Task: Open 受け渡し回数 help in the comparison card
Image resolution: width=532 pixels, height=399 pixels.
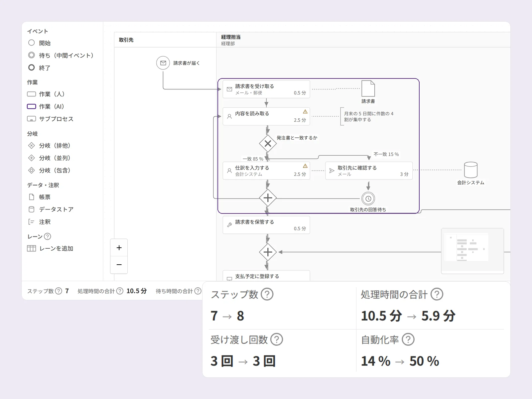Action: [x=277, y=339]
